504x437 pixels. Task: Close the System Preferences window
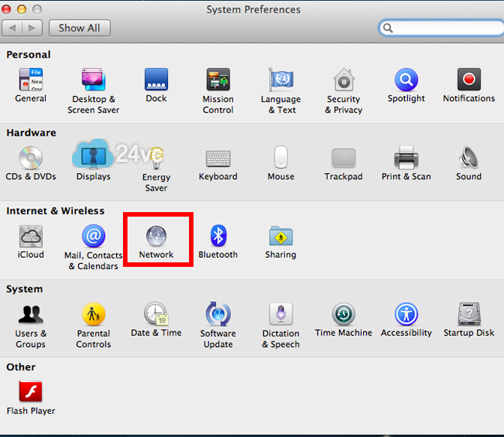pos(6,9)
